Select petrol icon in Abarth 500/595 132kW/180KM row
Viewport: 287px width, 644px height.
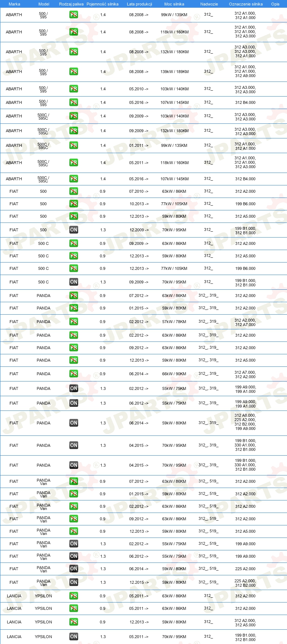pos(74,52)
